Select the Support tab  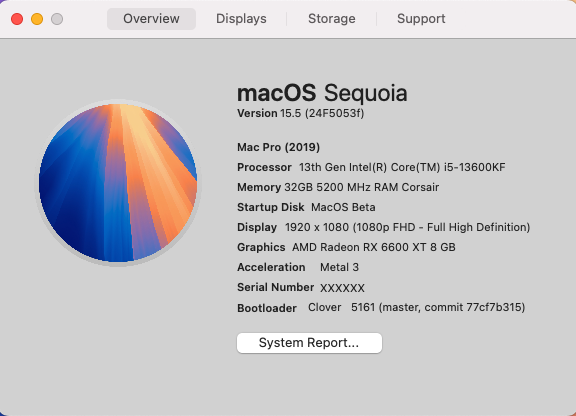421,19
